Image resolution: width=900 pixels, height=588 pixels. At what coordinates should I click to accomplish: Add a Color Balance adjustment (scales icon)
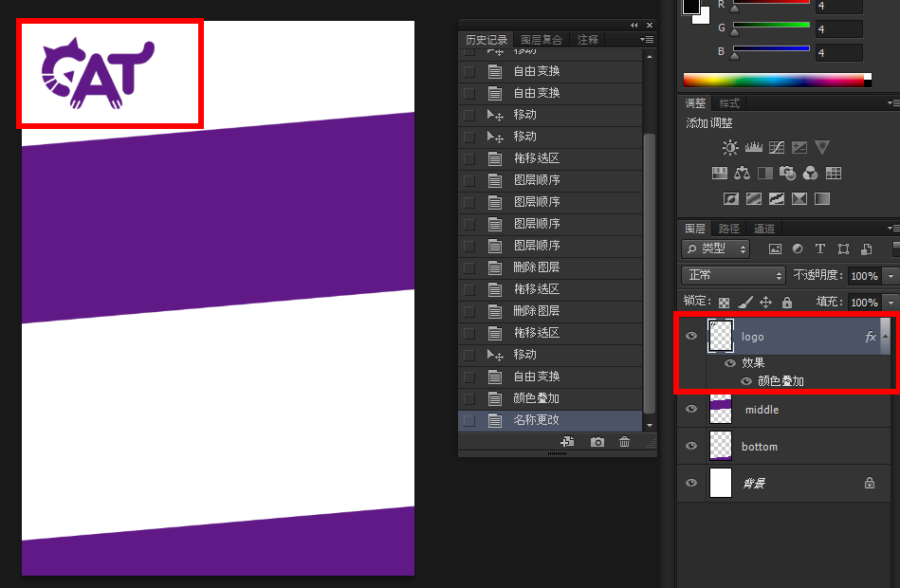(x=743, y=173)
